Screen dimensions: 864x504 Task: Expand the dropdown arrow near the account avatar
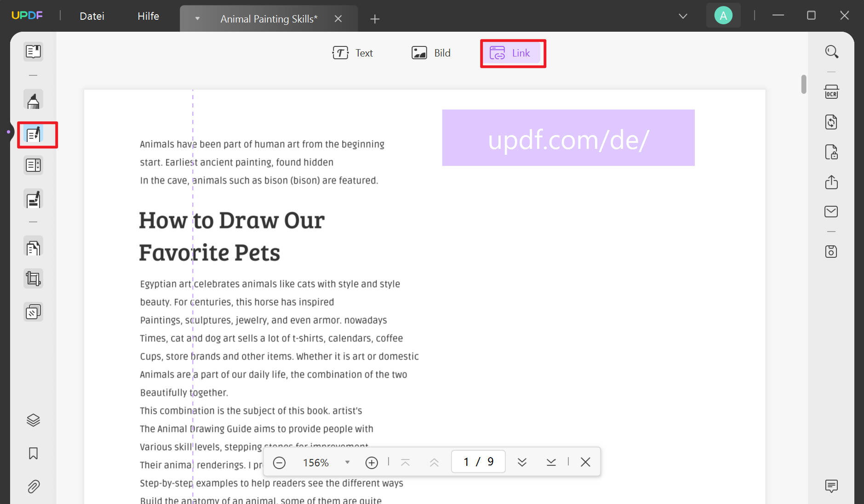coord(682,16)
